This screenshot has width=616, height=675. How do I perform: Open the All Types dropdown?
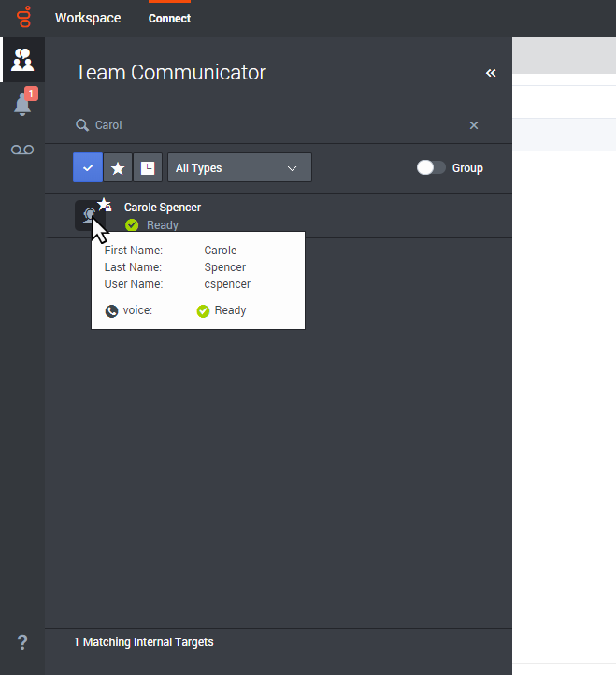(x=239, y=168)
